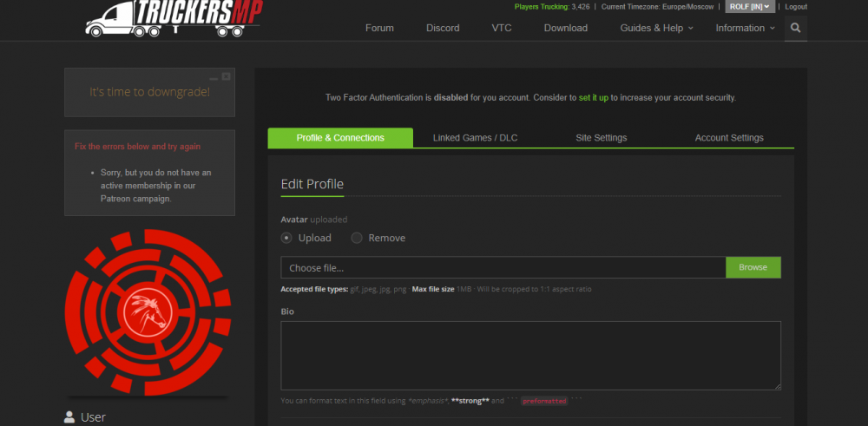This screenshot has width=868, height=426.
Task: Select the Upload avatar radio button
Action: coord(286,238)
